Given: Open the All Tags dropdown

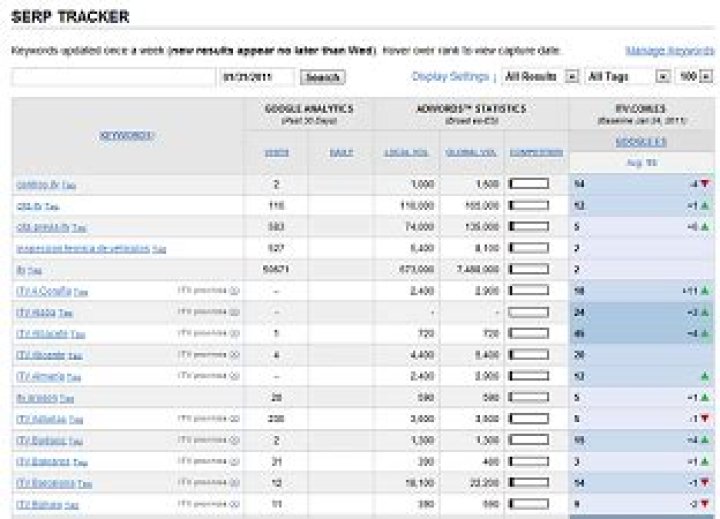Looking at the screenshot, I should (x=628, y=77).
